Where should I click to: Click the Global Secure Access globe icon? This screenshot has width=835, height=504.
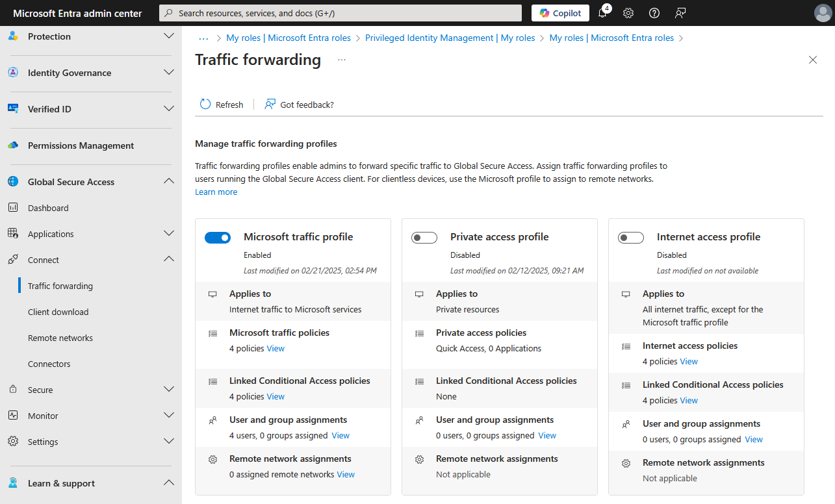click(13, 182)
